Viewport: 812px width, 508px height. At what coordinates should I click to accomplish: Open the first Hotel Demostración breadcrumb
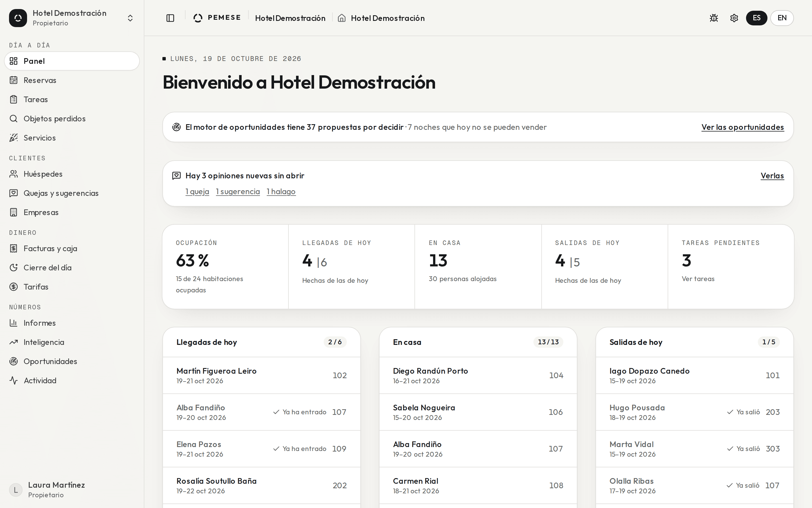290,18
